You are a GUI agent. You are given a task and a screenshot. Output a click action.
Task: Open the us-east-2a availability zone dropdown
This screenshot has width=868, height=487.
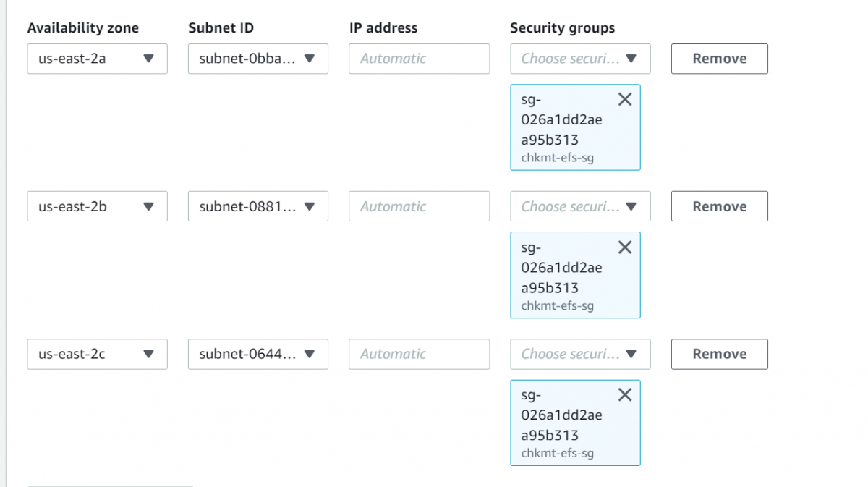[97, 59]
